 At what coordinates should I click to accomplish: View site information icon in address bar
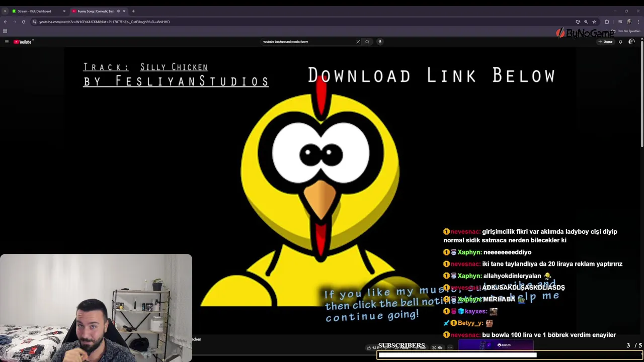coord(34,22)
